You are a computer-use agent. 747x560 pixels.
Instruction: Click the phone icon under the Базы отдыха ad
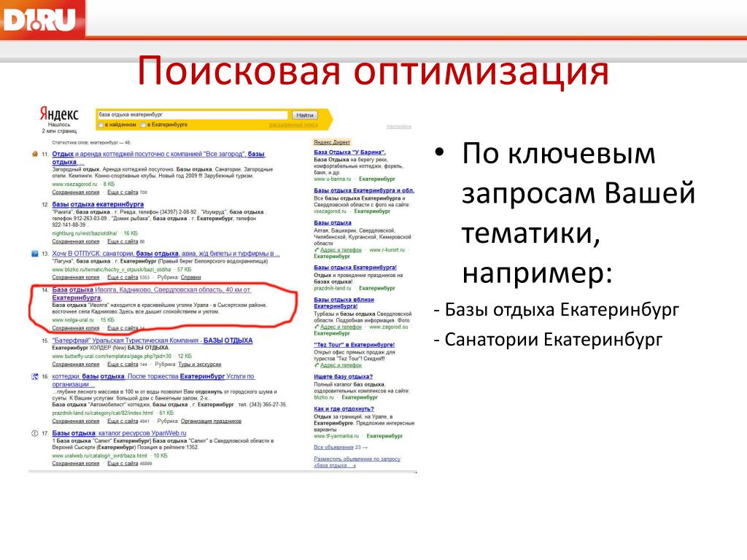click(317, 250)
